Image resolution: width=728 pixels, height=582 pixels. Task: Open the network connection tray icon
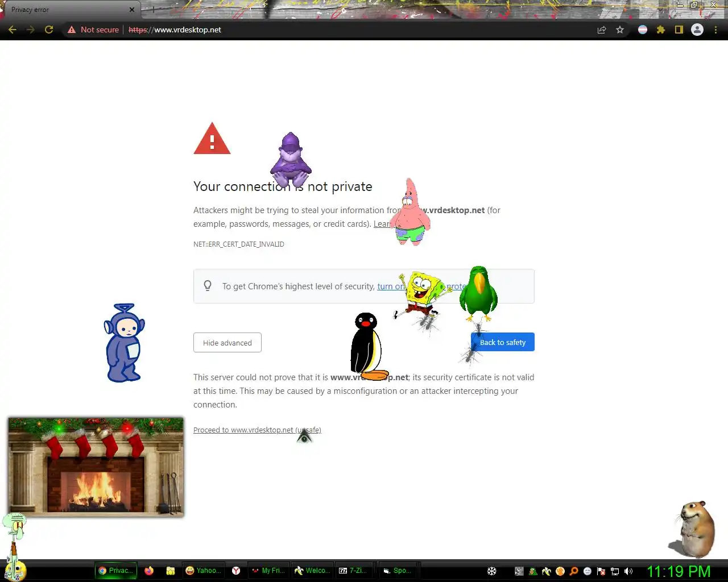click(x=615, y=571)
